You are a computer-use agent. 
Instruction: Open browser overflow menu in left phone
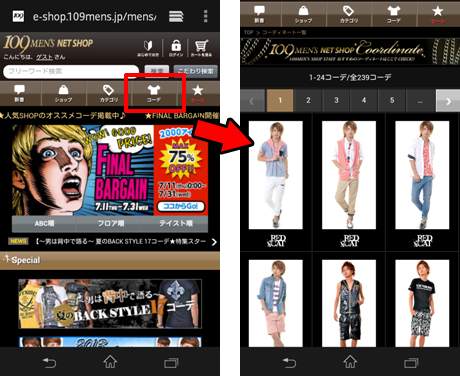(206, 16)
